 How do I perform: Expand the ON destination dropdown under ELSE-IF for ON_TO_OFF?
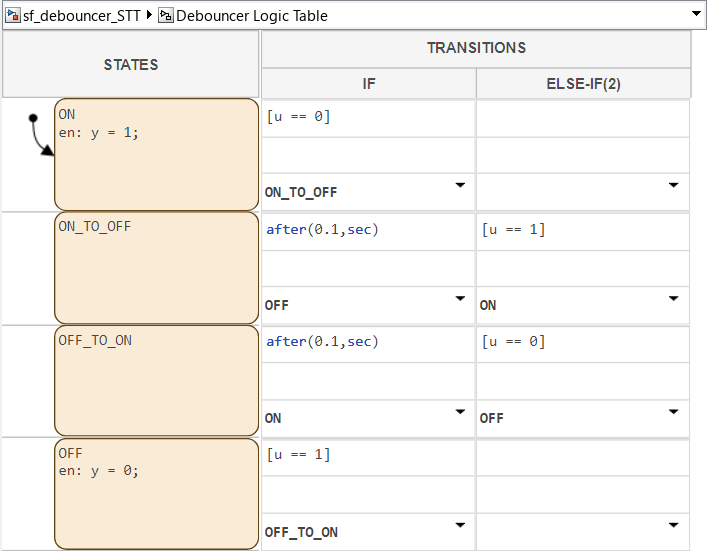click(674, 299)
